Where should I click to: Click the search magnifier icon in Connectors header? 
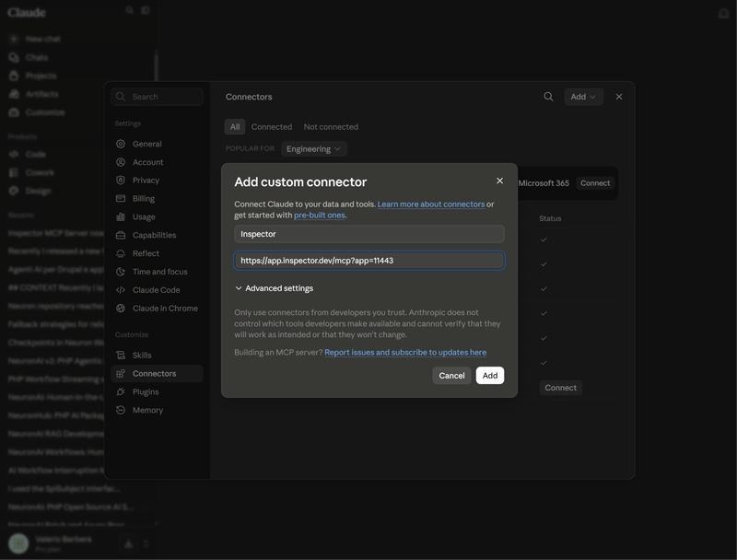pyautogui.click(x=548, y=97)
